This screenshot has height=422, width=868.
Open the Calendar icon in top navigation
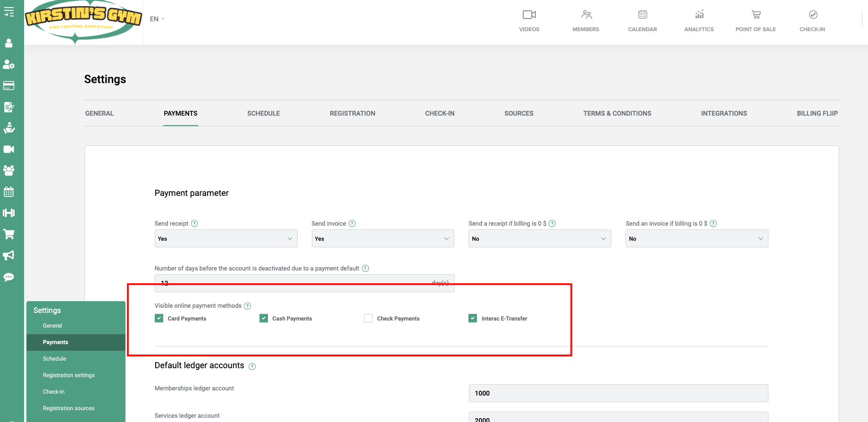[643, 15]
